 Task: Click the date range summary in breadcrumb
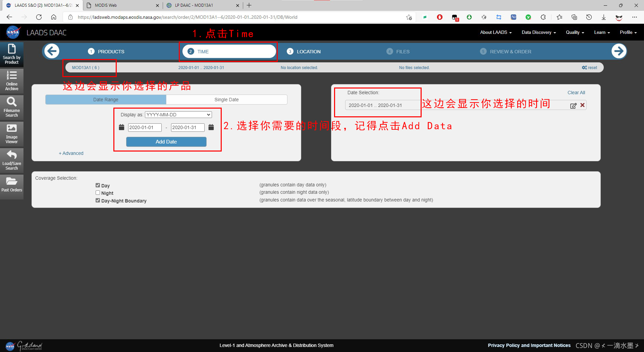click(x=201, y=68)
